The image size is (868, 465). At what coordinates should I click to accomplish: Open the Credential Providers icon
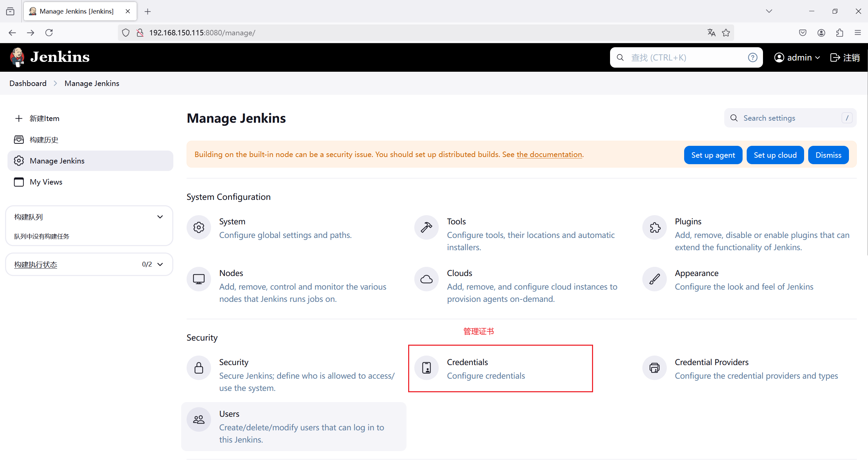click(655, 368)
